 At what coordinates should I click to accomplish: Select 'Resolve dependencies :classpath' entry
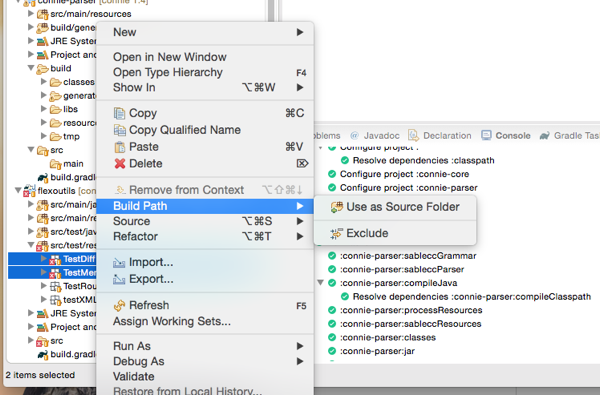(x=423, y=160)
